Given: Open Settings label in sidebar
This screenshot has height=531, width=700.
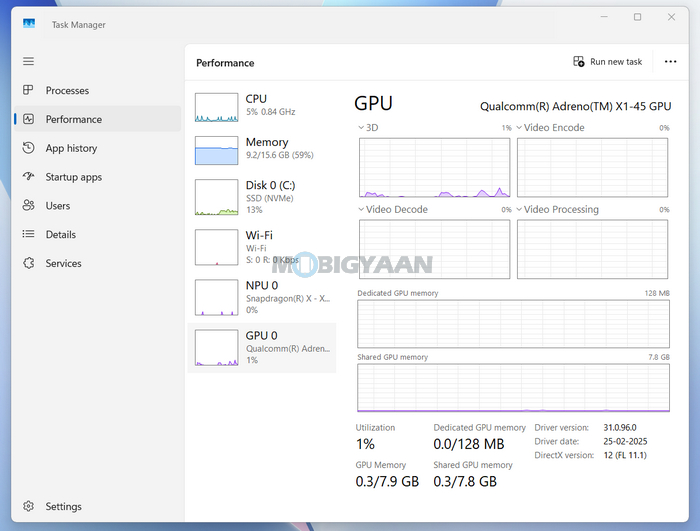Looking at the screenshot, I should (x=63, y=506).
